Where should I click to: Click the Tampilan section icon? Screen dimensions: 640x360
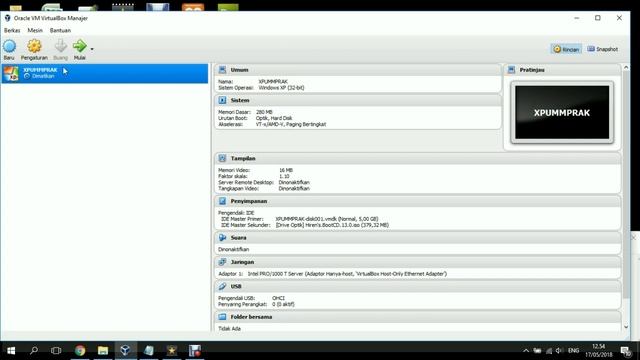point(222,158)
